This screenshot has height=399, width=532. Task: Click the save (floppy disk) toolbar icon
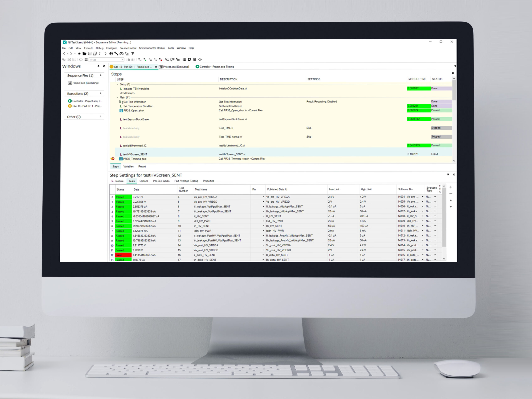pos(90,54)
